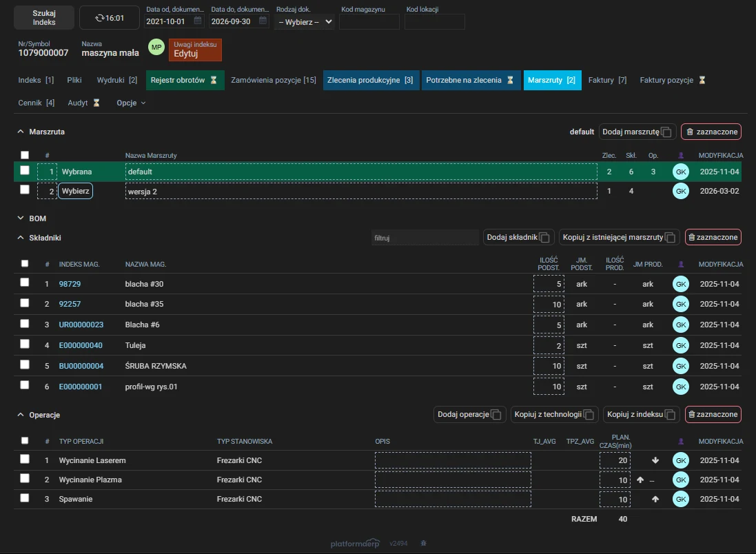756x554 pixels.
Task: Open the Rodzaj dok. Wybierz dropdown
Action: click(305, 21)
